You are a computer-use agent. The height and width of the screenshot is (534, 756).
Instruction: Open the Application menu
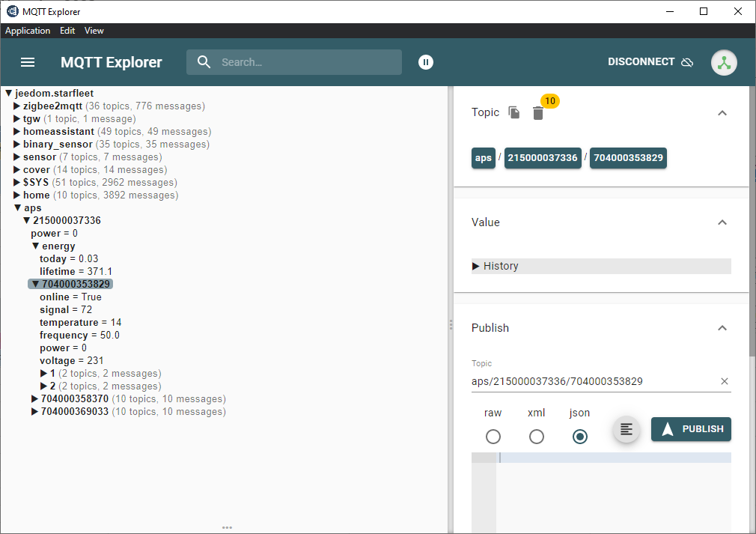coord(28,31)
